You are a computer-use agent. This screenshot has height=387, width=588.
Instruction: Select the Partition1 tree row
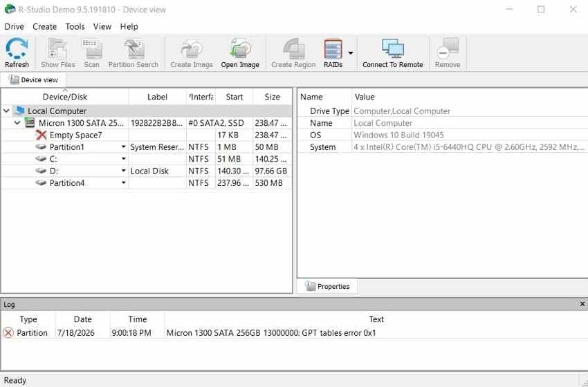[146, 147]
